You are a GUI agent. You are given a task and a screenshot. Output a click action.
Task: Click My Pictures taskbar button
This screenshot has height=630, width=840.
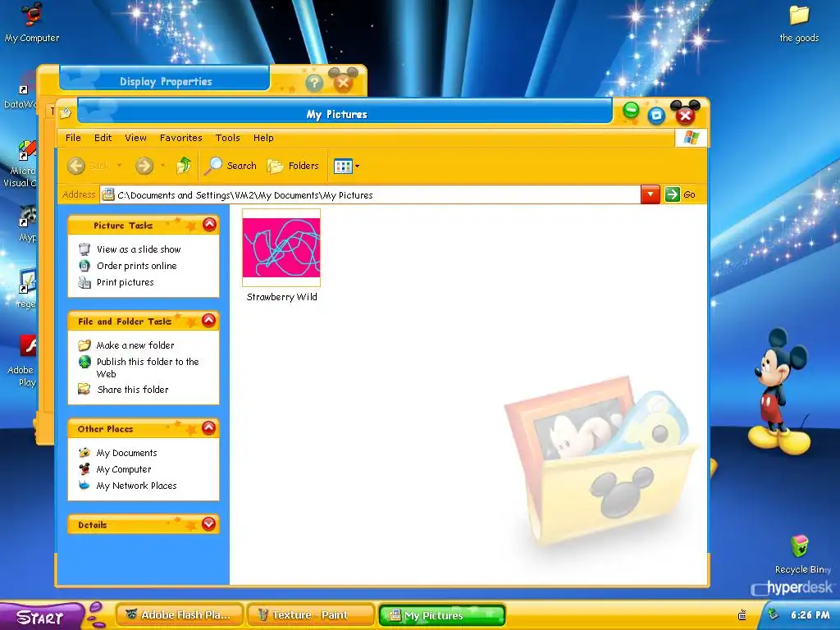442,615
